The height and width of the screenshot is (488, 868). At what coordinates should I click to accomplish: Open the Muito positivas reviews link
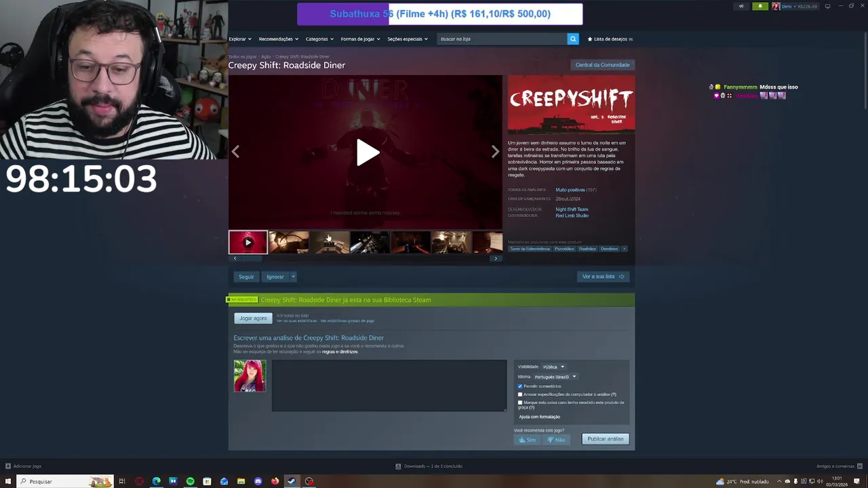(570, 190)
